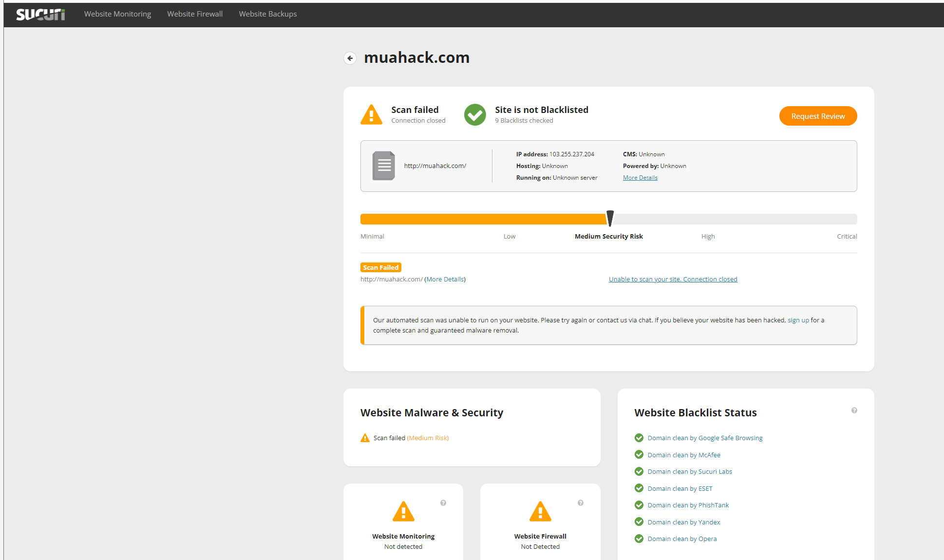
Task: Click check icon next to Sucuri Labs
Action: (x=639, y=471)
